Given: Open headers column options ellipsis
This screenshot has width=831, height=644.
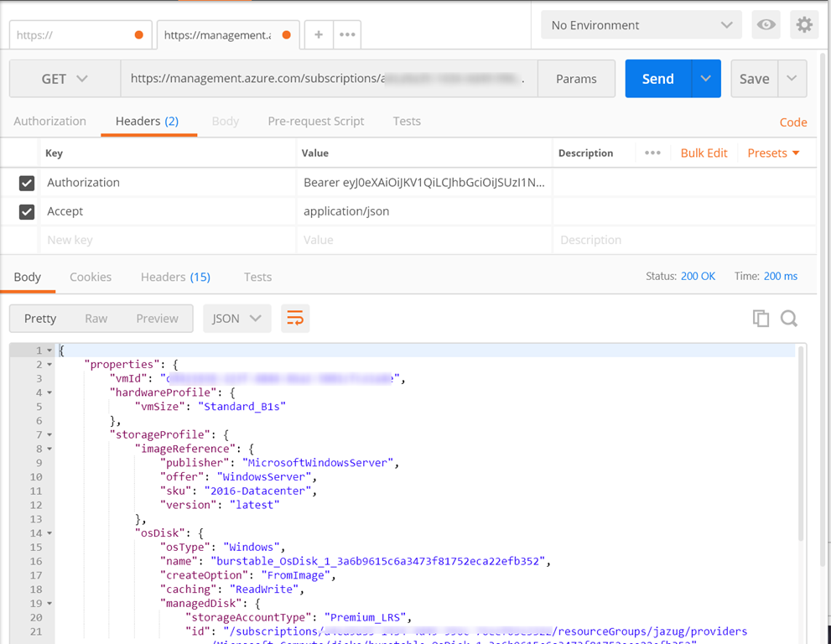Looking at the screenshot, I should (x=652, y=153).
